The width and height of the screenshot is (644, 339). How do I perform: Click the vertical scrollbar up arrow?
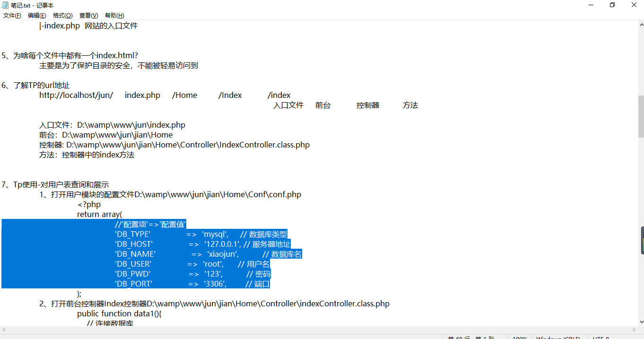click(641, 24)
